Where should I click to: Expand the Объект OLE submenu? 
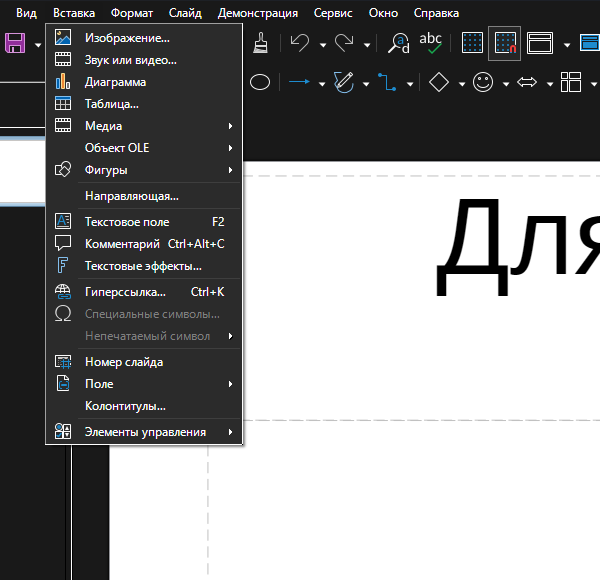click(x=144, y=148)
